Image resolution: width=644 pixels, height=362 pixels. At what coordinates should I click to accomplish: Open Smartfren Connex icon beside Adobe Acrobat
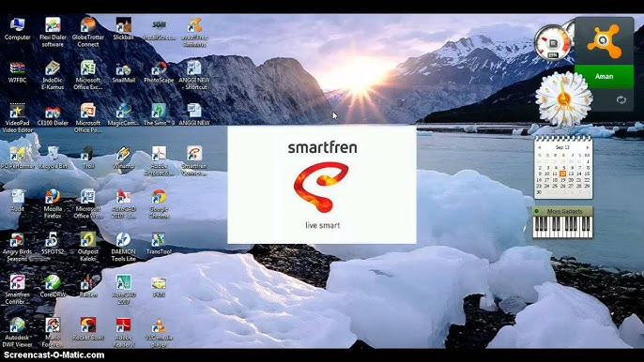194,161
